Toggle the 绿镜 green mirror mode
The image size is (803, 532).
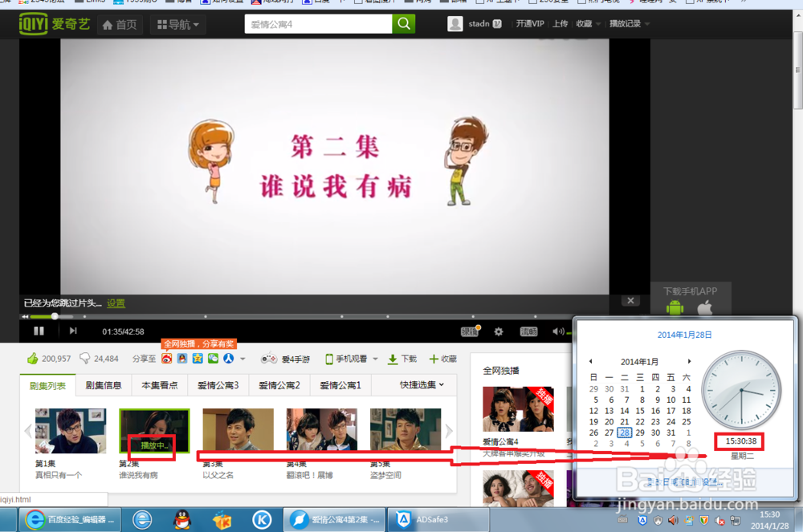470,331
